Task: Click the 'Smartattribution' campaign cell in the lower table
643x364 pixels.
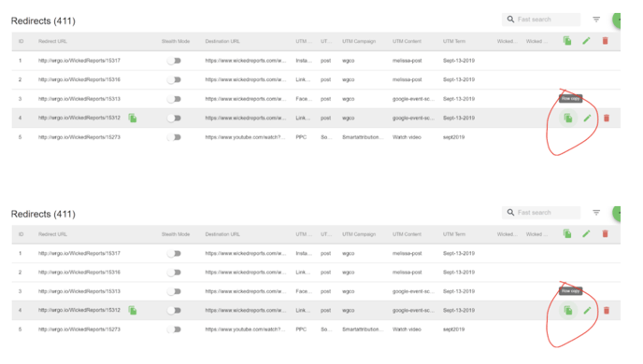Action: click(x=363, y=329)
